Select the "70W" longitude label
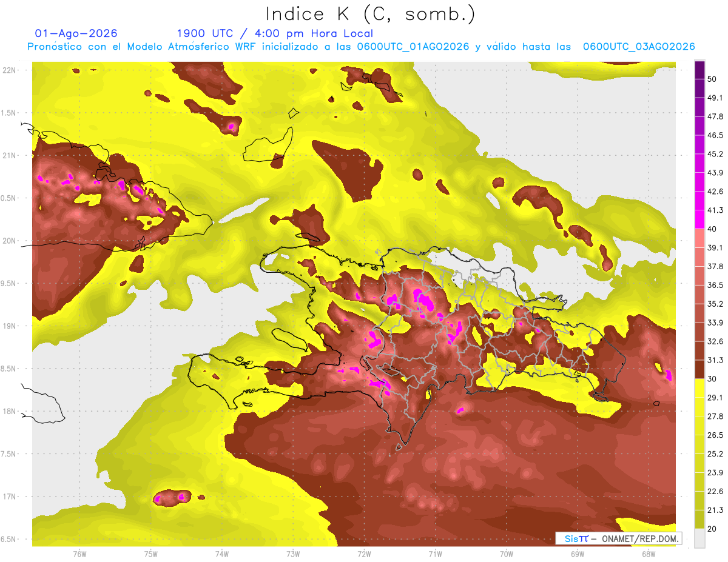Image resolution: width=728 pixels, height=562 pixels. coord(506,554)
